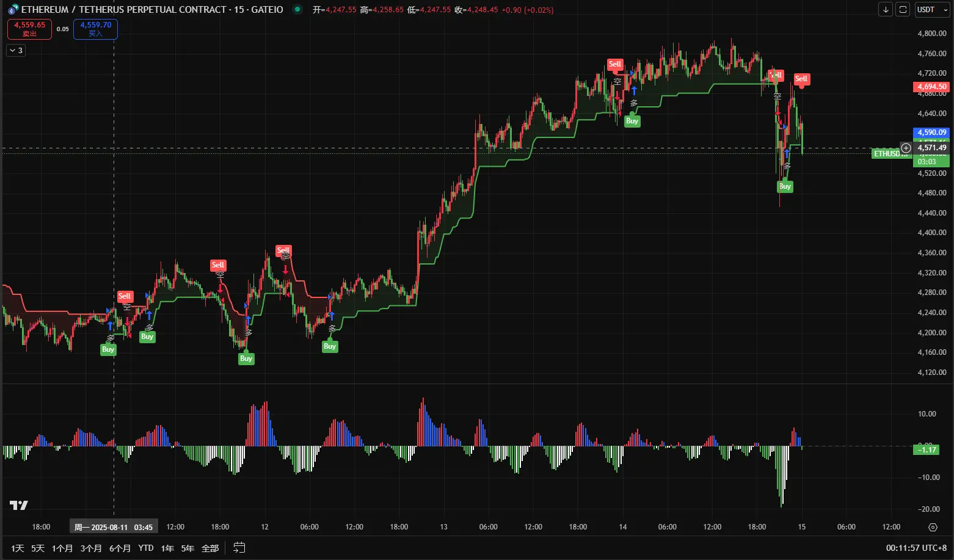Click the Buy signal label near 06:00 on the 12th
Image resolution: width=954 pixels, height=560 pixels.
pos(330,346)
